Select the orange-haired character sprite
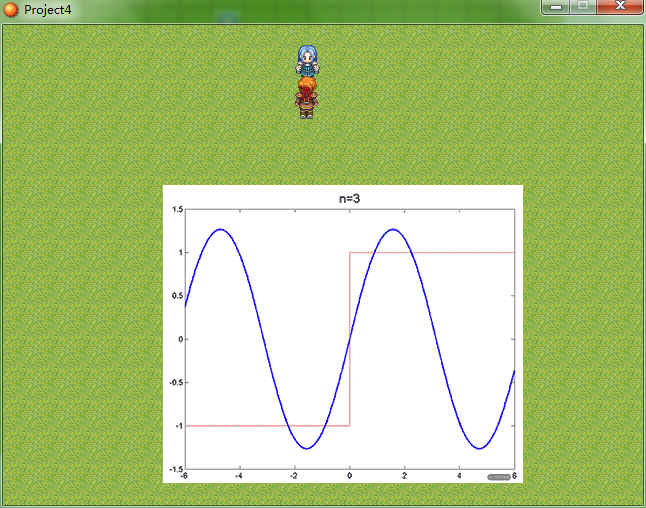Screen dimensions: 646x508 pyautogui.click(x=306, y=98)
